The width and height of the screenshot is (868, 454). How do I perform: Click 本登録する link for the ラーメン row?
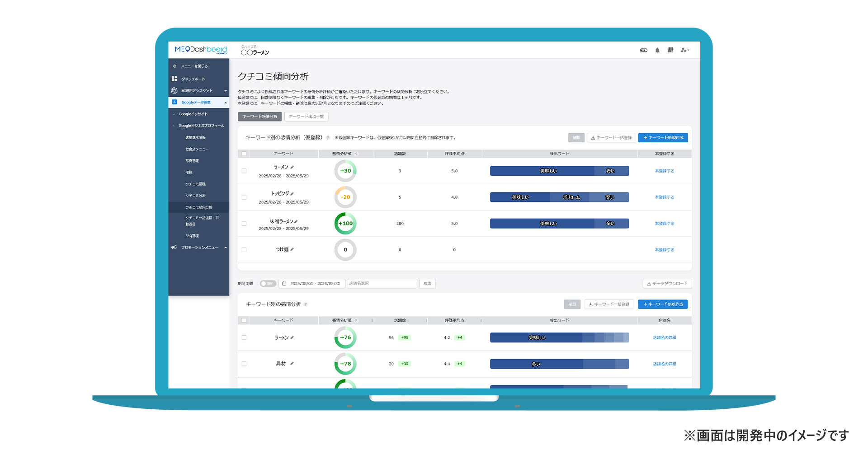point(664,171)
